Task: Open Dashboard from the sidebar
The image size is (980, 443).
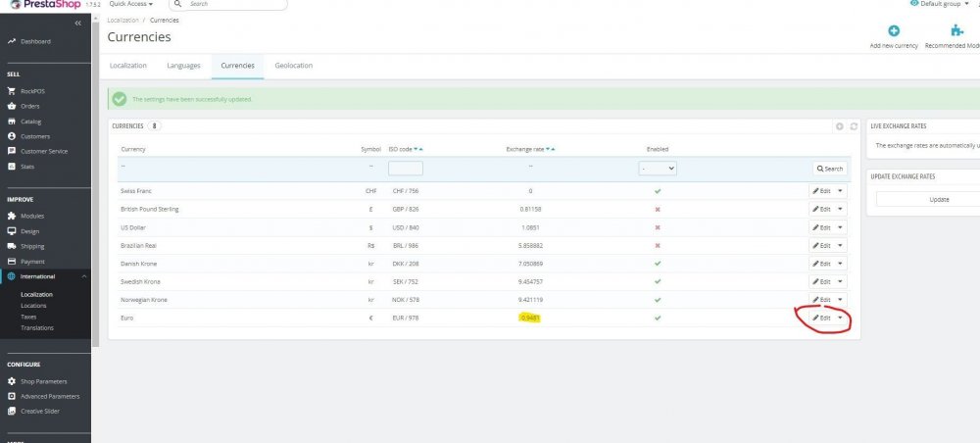Action: point(35,41)
